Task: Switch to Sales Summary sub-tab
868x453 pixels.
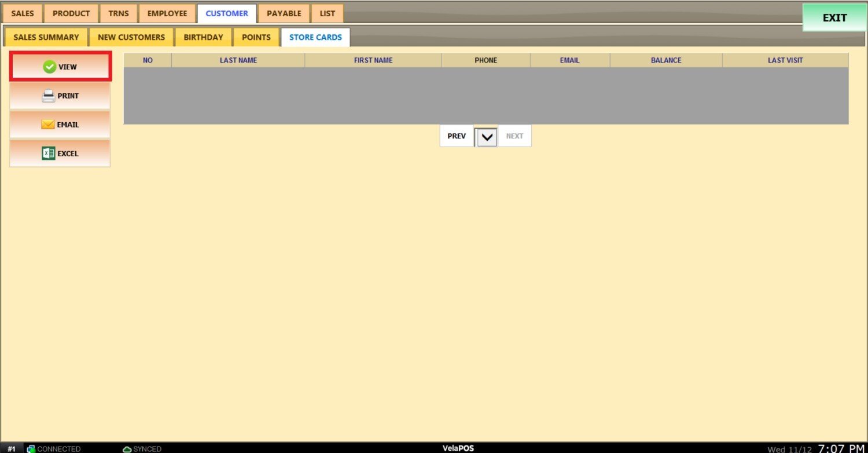Action: point(46,37)
